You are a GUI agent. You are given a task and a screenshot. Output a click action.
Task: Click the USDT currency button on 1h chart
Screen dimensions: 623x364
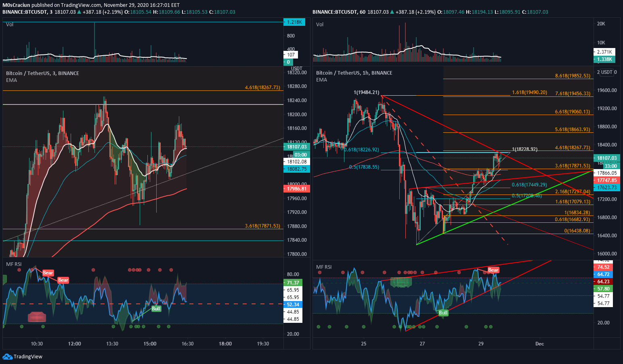pos(607,72)
